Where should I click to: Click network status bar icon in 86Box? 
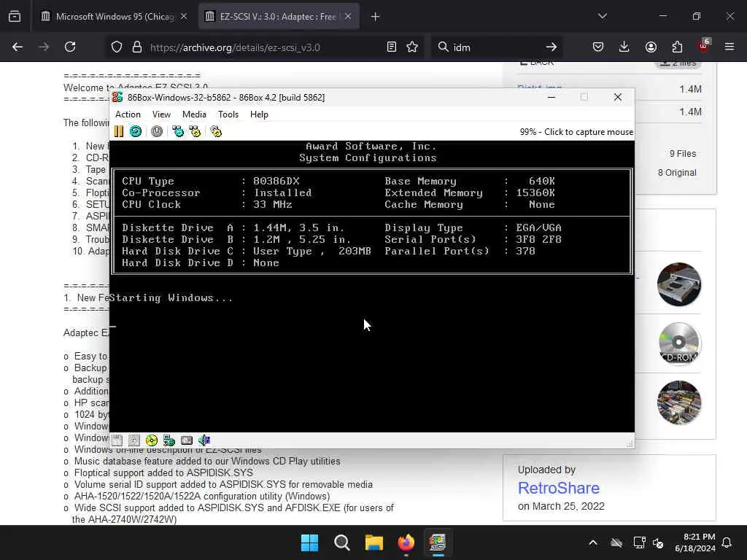point(169,440)
